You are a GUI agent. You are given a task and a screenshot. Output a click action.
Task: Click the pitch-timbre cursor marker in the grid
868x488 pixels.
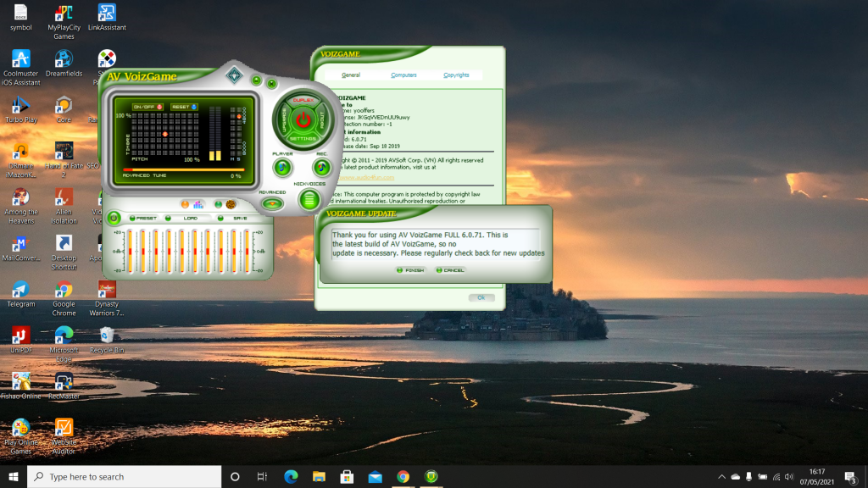(165, 134)
